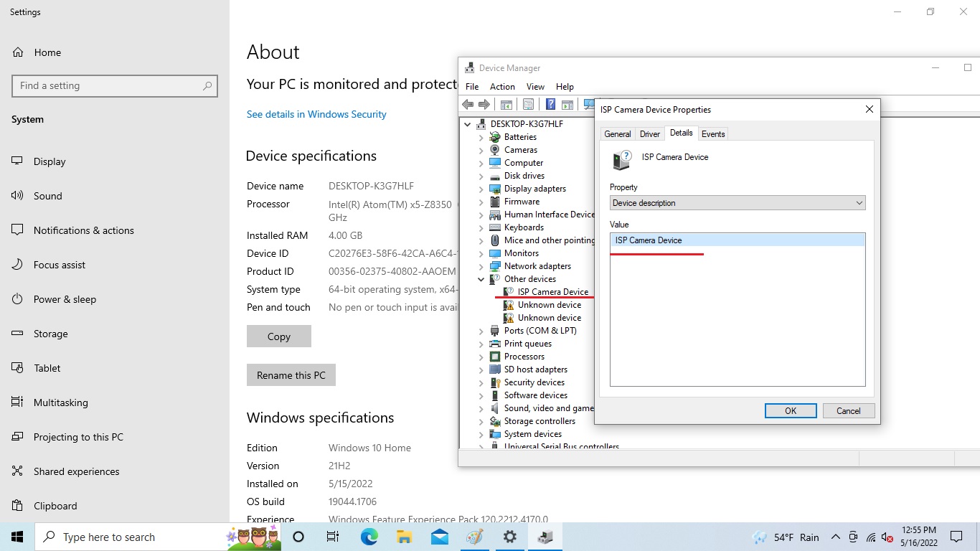The width and height of the screenshot is (980, 551).
Task: Open File menu in Device Manager
Action: [x=472, y=87]
